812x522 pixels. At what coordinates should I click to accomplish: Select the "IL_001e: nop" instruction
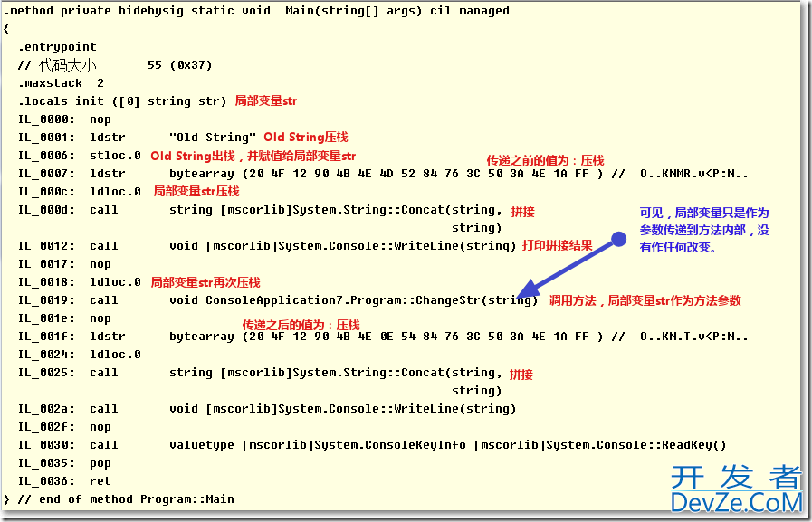click(64, 318)
